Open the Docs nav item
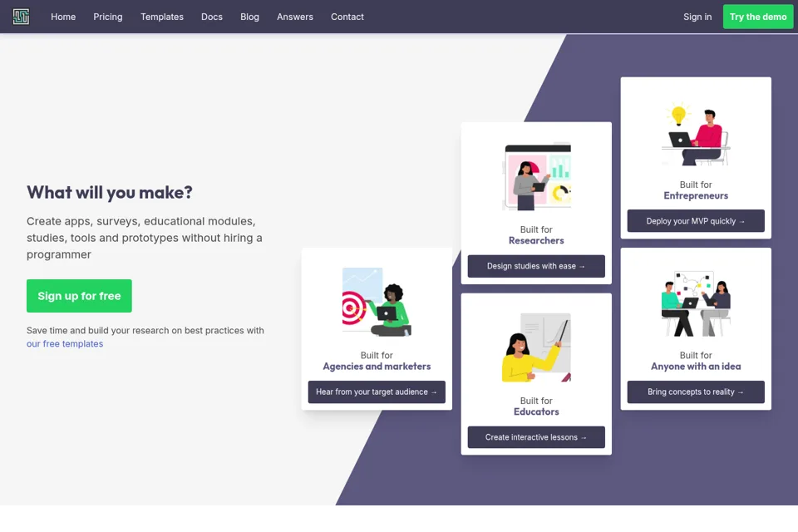Image resolution: width=798 pixels, height=532 pixels. [212, 17]
